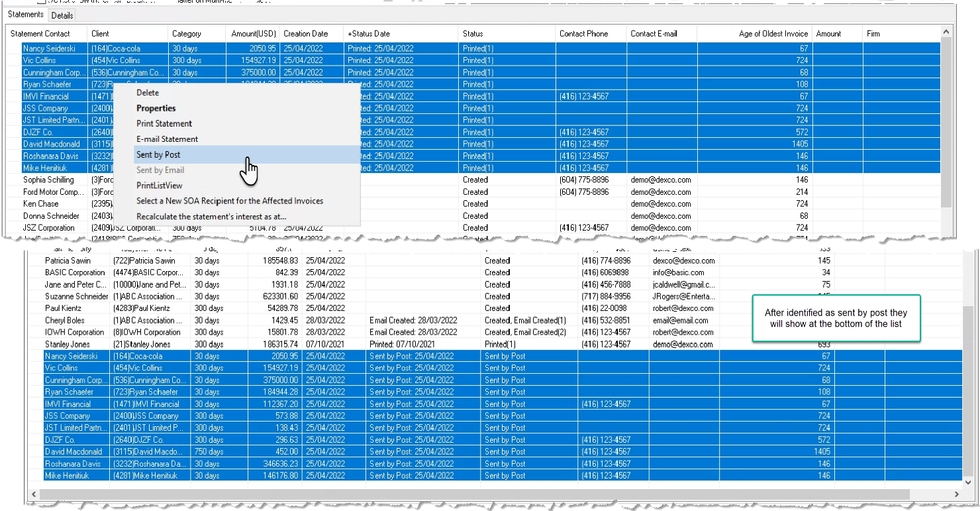The width and height of the screenshot is (980, 511).
Task: Switch to the Details tab
Action: click(62, 15)
